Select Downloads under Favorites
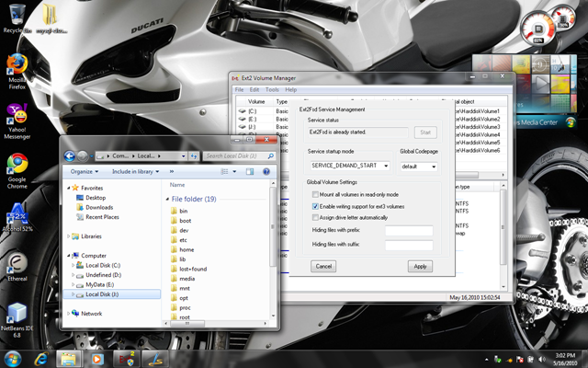The image size is (588, 368). (x=95, y=207)
